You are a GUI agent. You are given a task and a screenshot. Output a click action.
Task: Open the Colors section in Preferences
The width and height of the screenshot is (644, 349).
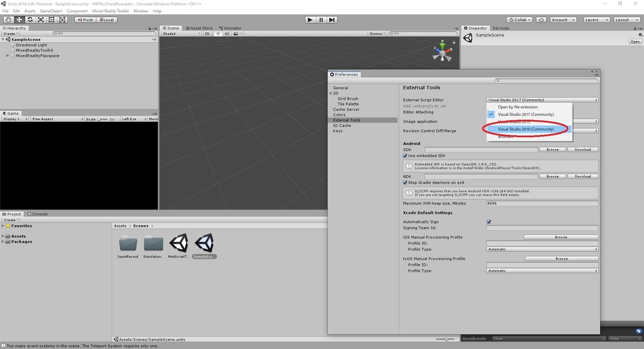click(339, 115)
